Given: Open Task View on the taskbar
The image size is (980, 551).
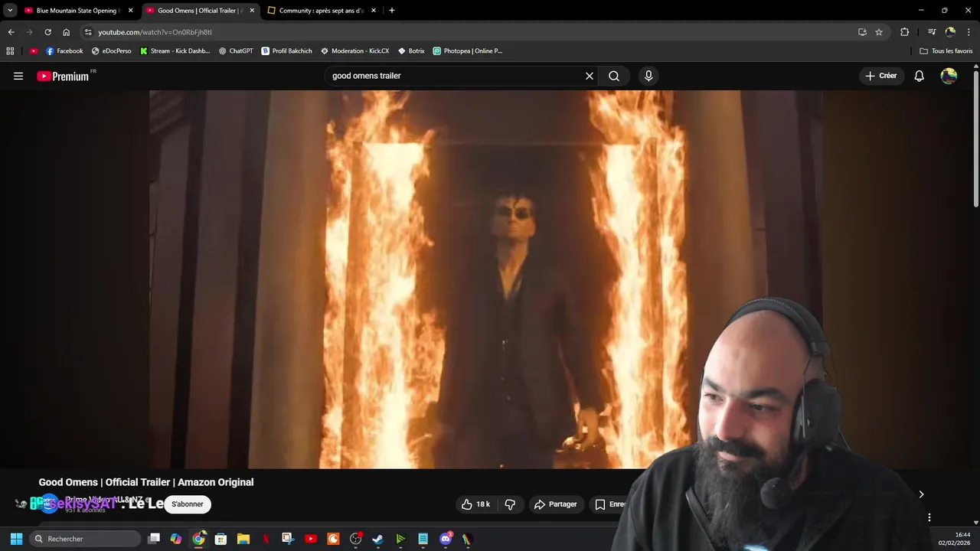Looking at the screenshot, I should pyautogui.click(x=154, y=539).
